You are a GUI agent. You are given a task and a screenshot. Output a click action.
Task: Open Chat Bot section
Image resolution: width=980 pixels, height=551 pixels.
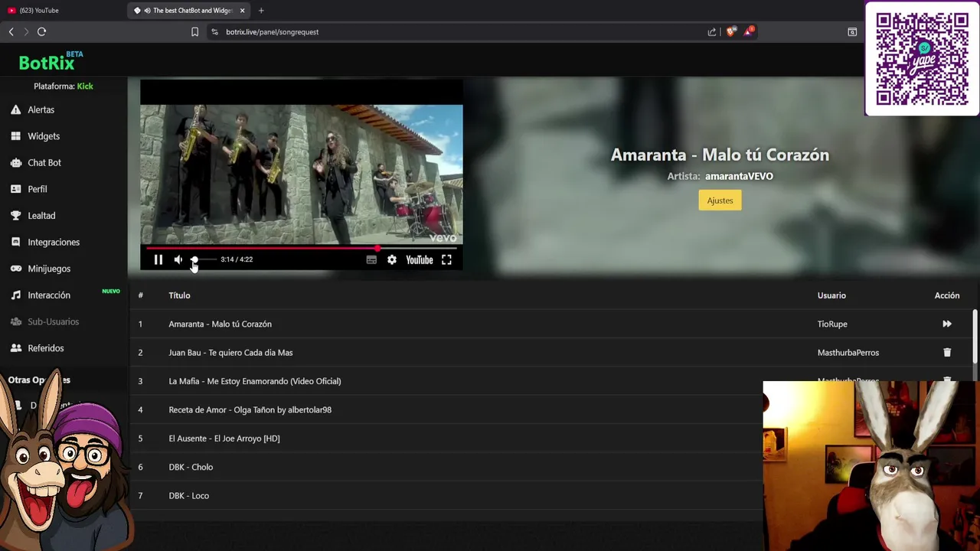[x=44, y=162]
